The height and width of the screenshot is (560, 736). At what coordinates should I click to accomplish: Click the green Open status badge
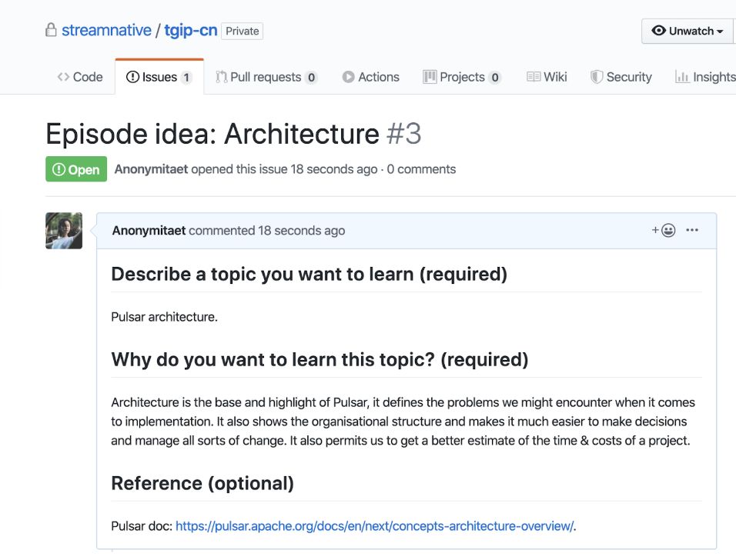pos(76,168)
